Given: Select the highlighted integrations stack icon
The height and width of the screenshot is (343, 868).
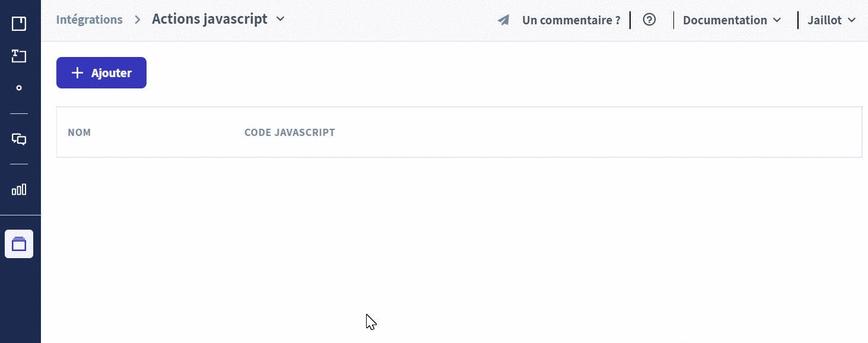Looking at the screenshot, I should tap(19, 244).
